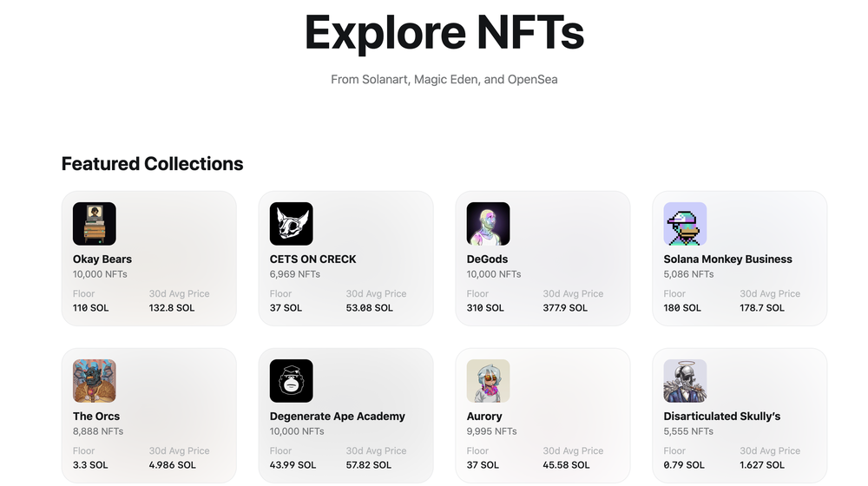Click the Aurory collection name
868x486 pixels.
pyautogui.click(x=484, y=416)
